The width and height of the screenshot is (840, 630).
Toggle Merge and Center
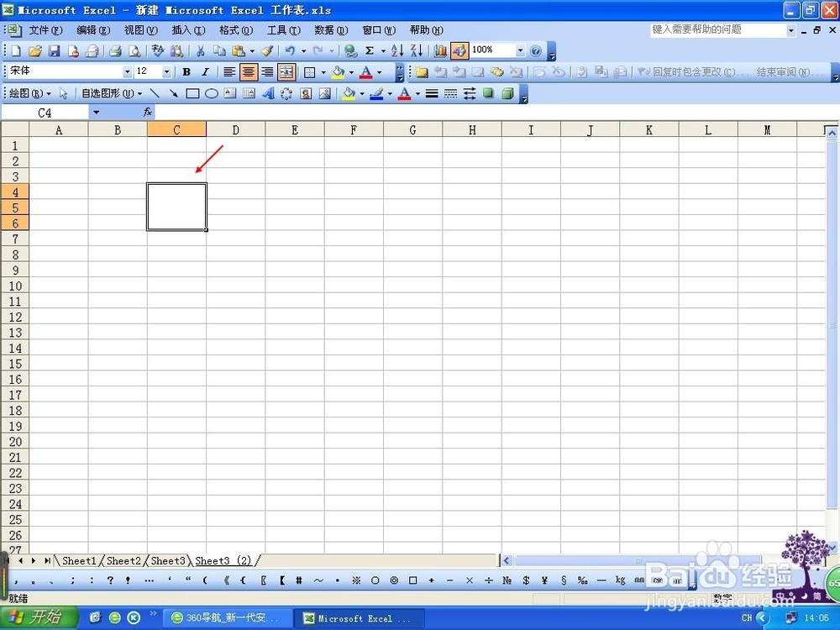coord(286,71)
